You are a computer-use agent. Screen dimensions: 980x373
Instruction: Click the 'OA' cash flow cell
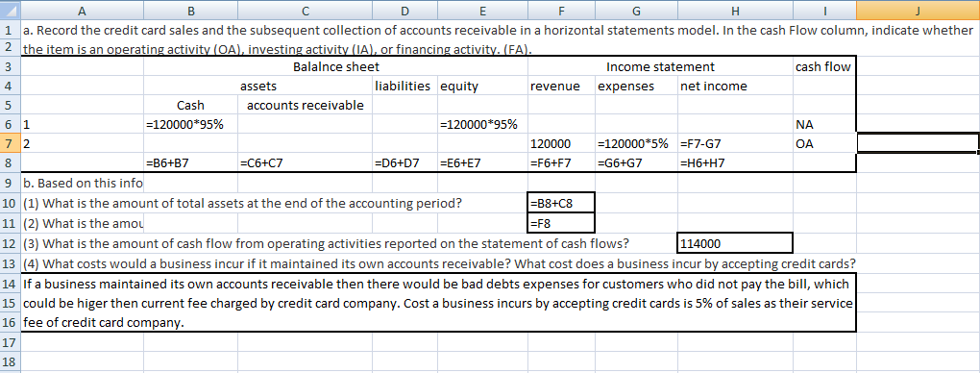[x=824, y=143]
